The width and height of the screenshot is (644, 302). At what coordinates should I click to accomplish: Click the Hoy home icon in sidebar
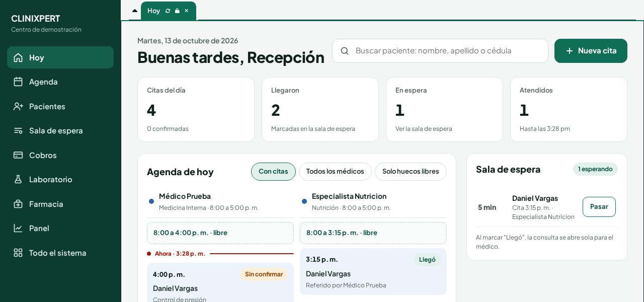(18, 57)
